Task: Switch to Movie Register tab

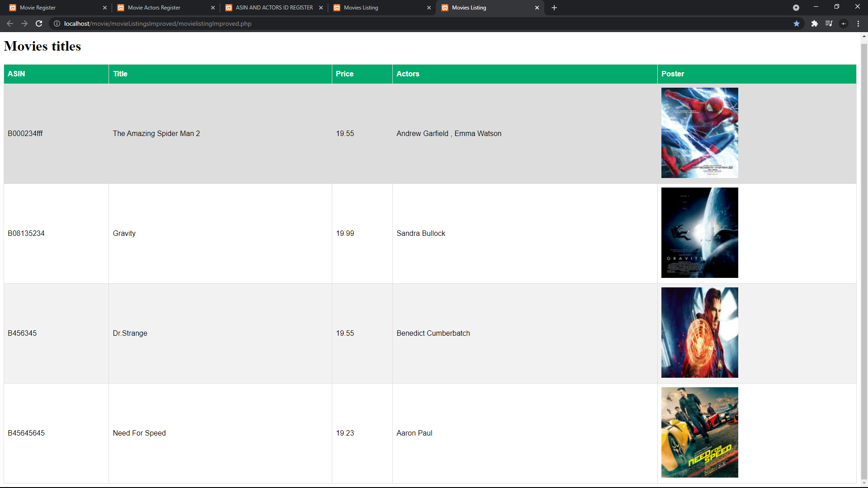Action: pos(54,8)
